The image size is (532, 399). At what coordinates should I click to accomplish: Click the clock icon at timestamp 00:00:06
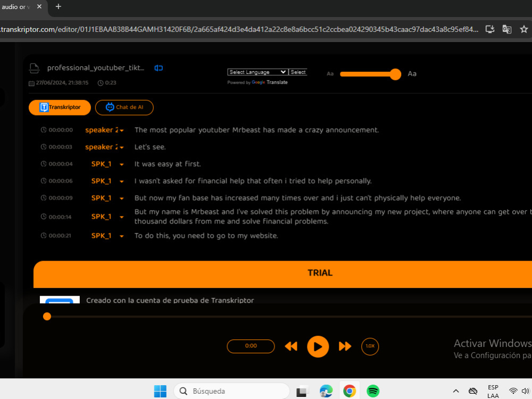tap(44, 180)
